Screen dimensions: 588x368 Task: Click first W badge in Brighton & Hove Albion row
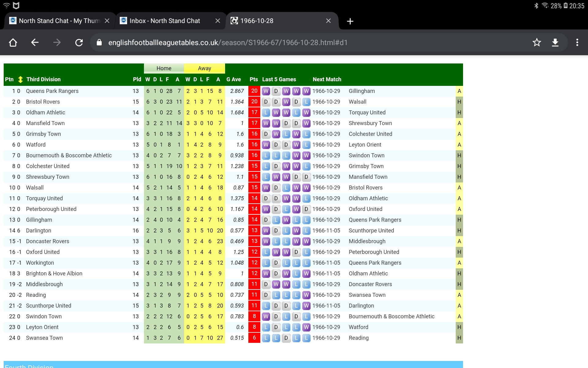[x=266, y=274]
